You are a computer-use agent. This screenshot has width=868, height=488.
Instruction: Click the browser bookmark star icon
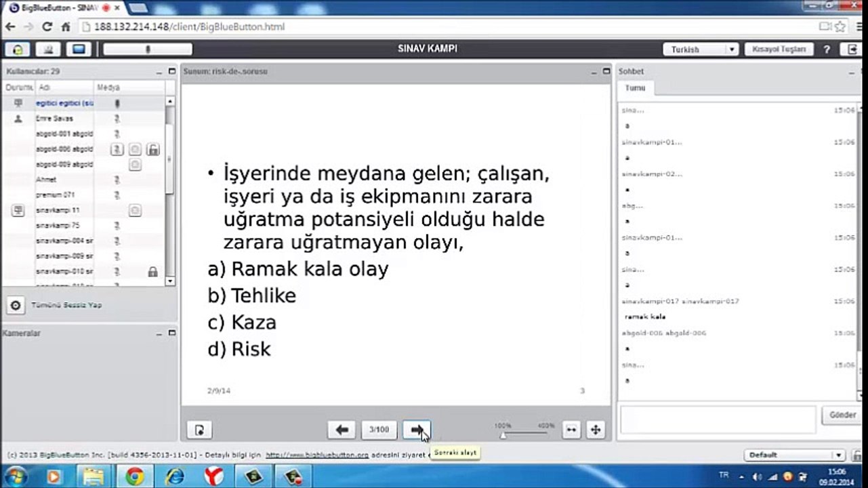point(840,26)
